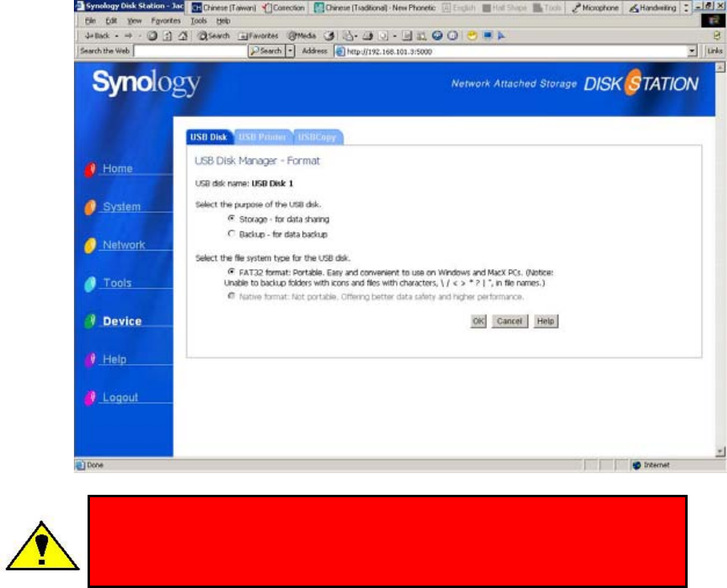This screenshot has height=588, width=727.
Task: Open the File menu
Action: pos(91,21)
